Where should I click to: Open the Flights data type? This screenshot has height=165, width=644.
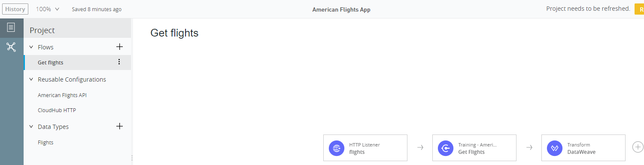(46, 142)
